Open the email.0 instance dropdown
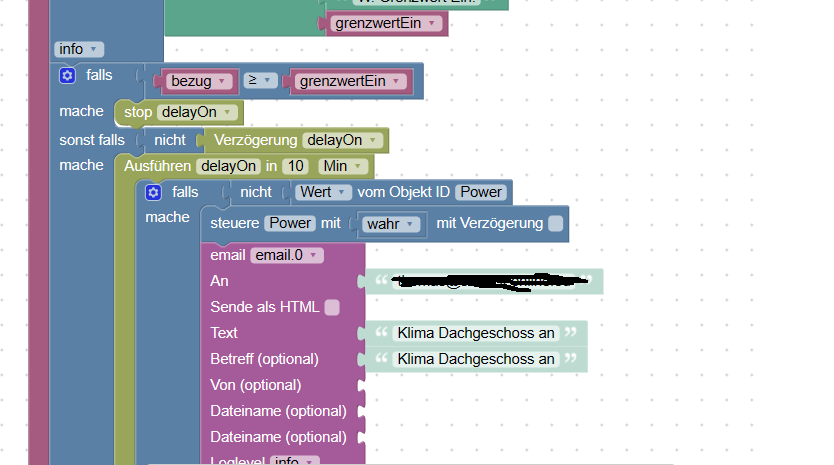 tap(287, 255)
